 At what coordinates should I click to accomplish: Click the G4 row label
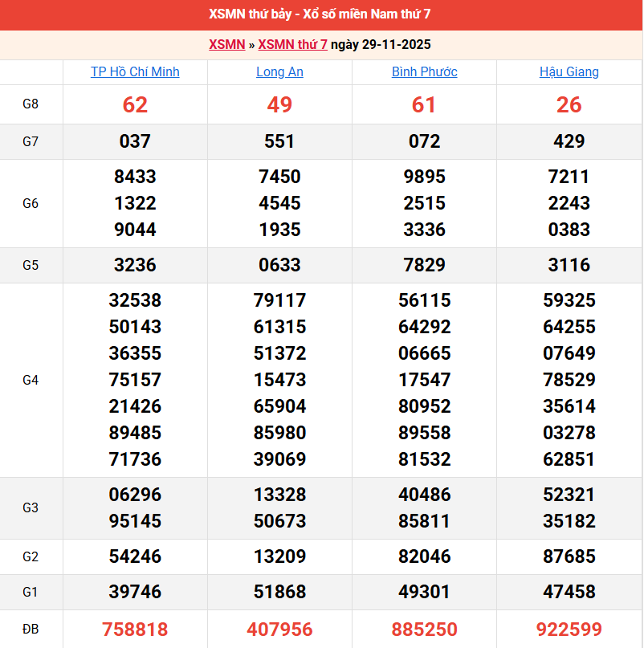click(31, 380)
